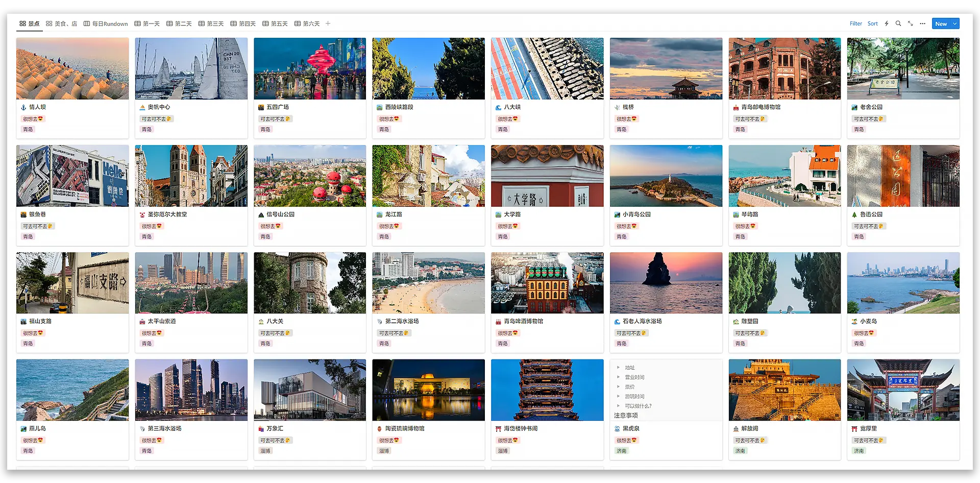980x483 pixels.
Task: Click the tree icon beside 鲁迅公园
Action: pos(854,214)
